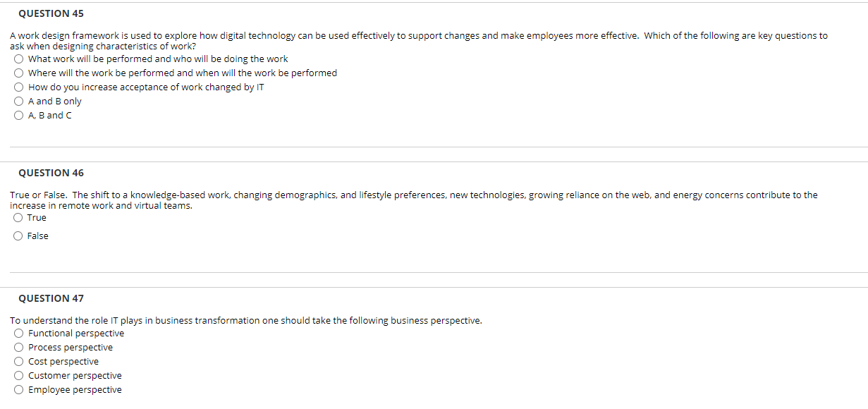Select "Customer perspective" in Question 47
Viewport: 868px width, 409px height.
point(18,375)
